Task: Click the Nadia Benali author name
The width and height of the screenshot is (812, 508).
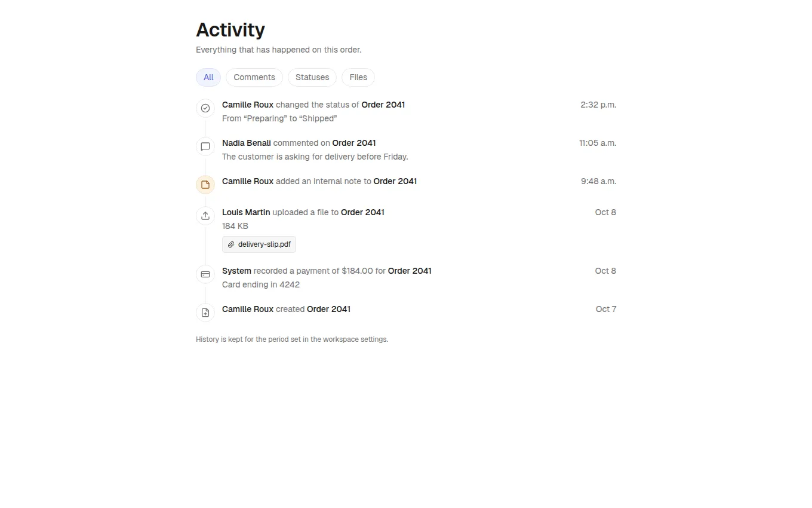Action: 247,143
